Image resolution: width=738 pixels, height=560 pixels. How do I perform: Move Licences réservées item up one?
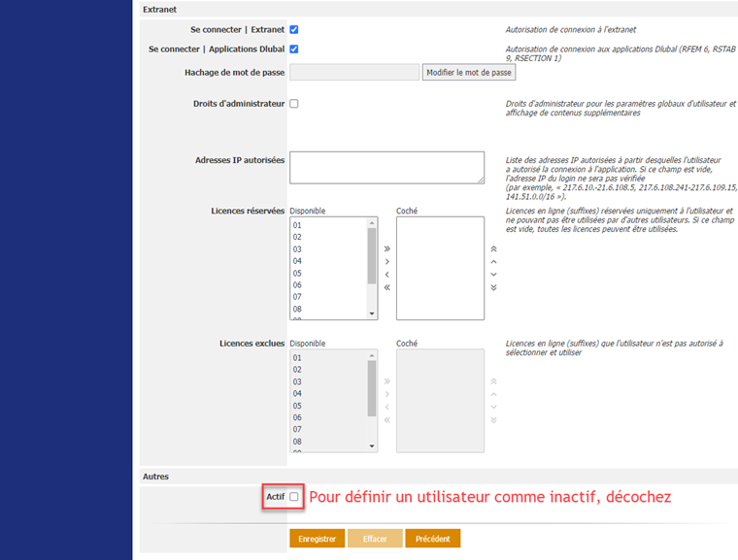point(493,262)
